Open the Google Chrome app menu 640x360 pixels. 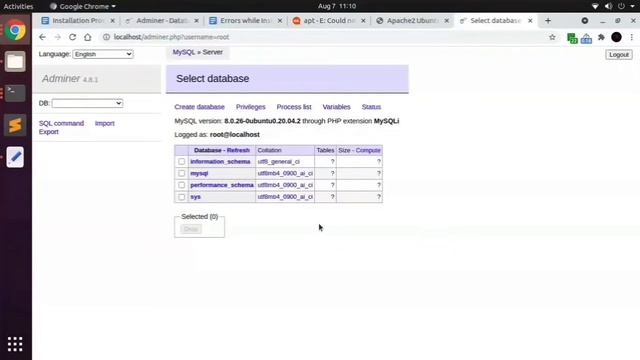(83, 6)
